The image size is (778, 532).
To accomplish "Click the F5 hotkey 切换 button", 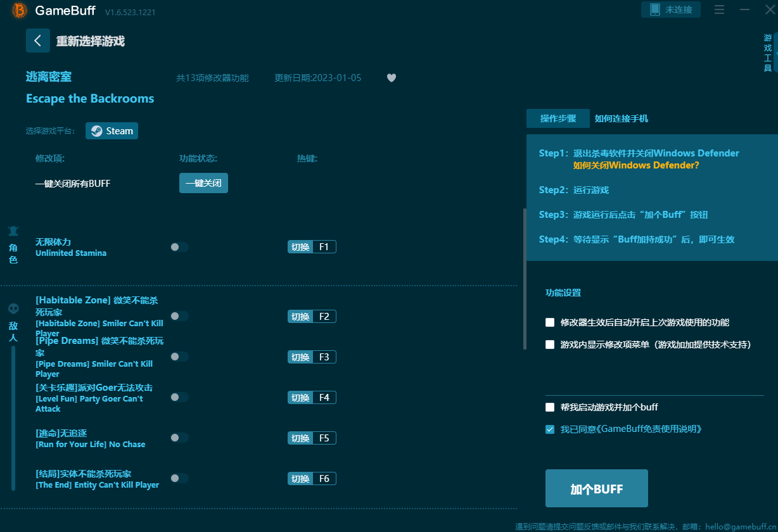I will tap(300, 438).
